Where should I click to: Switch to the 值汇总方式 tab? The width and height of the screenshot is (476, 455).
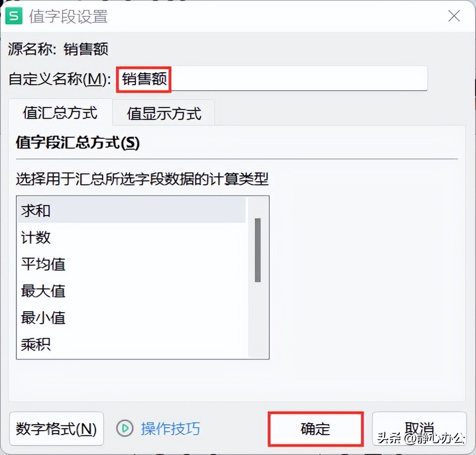pos(60,113)
